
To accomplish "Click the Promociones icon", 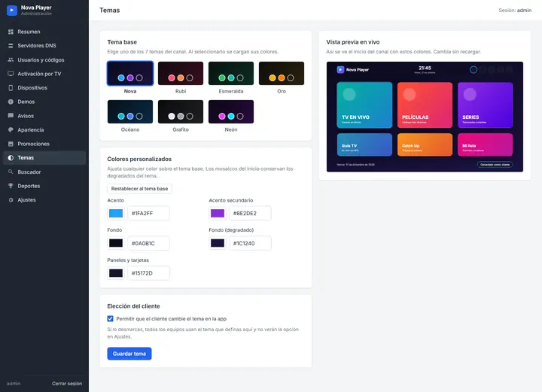I will (11, 144).
